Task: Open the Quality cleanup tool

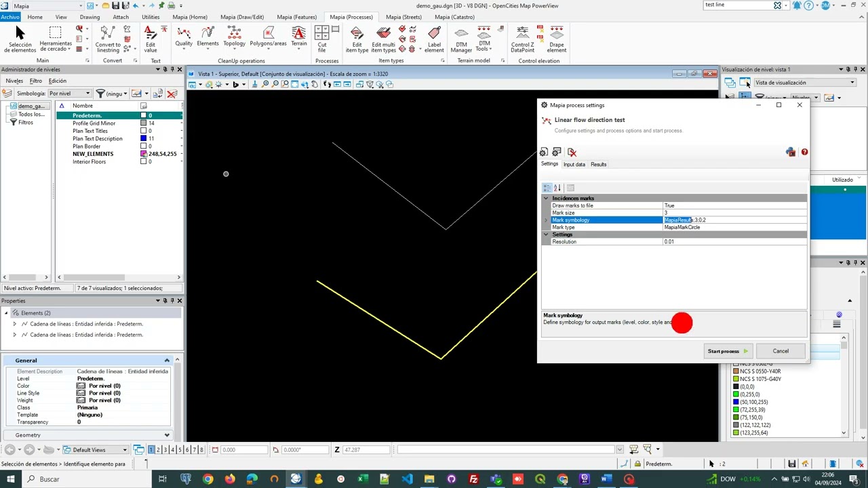Action: [184, 37]
